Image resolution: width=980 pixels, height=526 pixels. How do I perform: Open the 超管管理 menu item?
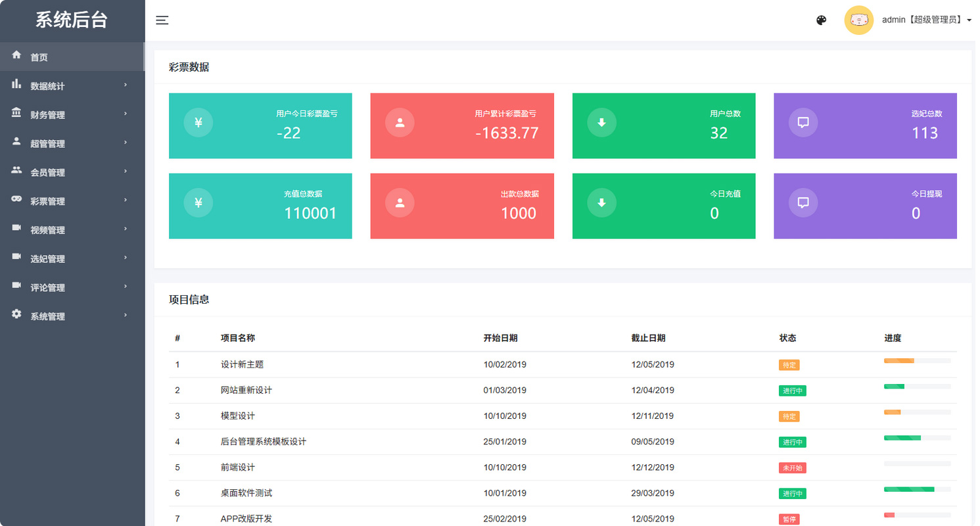pyautogui.click(x=47, y=144)
